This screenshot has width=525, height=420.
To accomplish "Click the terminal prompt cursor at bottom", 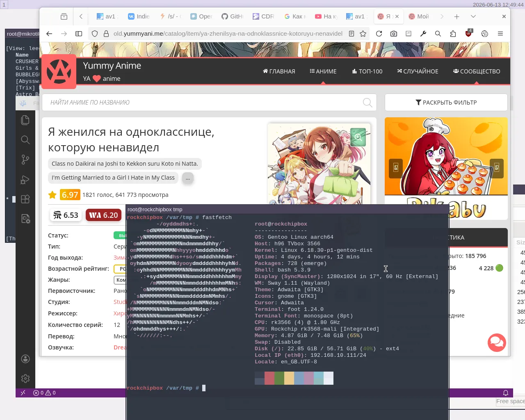I will (204, 388).
